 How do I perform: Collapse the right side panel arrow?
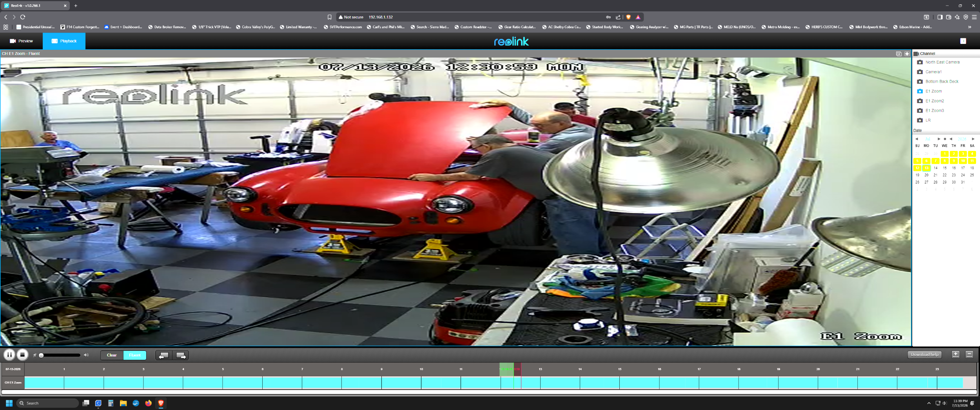click(x=963, y=41)
